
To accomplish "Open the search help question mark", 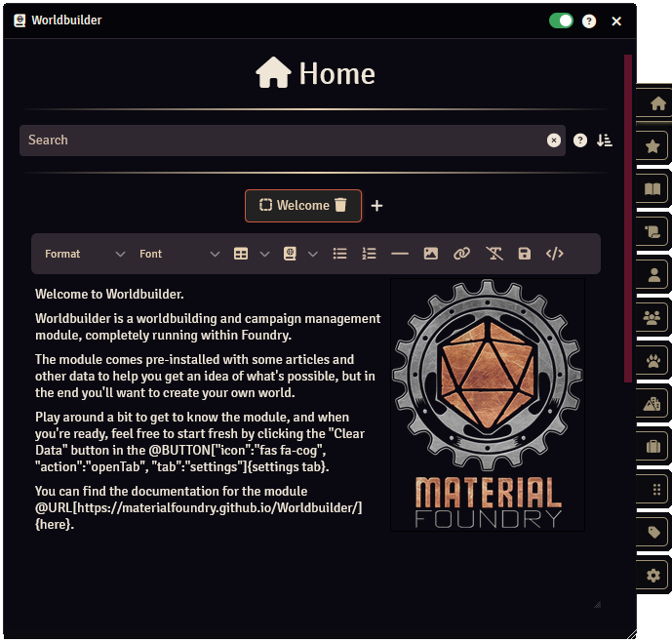I will (x=580, y=140).
